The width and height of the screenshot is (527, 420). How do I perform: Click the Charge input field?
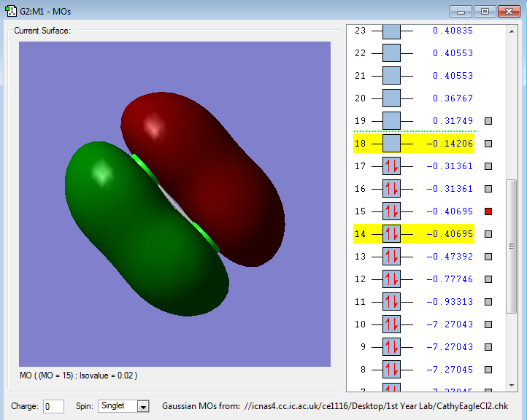(53, 407)
